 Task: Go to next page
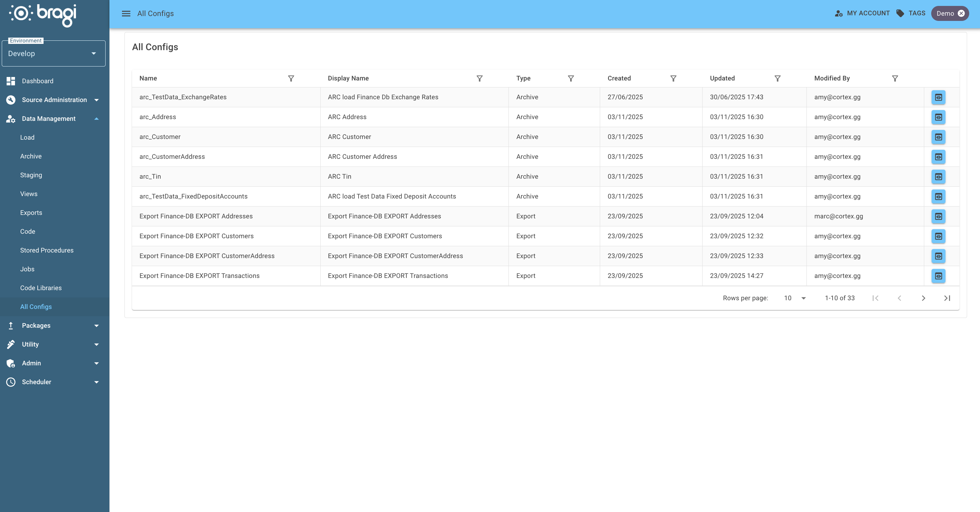pyautogui.click(x=923, y=298)
